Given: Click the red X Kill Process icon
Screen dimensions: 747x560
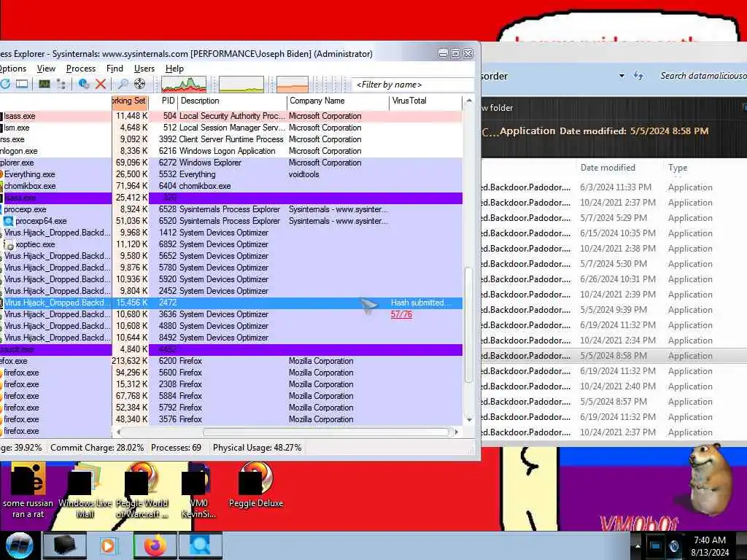Looking at the screenshot, I should pos(101,85).
